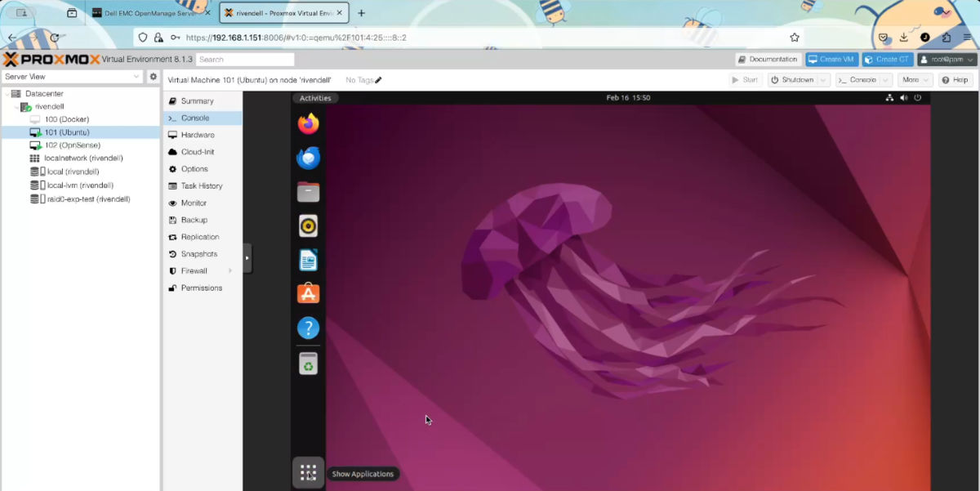Open the Ubuntu system status menu
This screenshot has width=980, height=491.
902,97
